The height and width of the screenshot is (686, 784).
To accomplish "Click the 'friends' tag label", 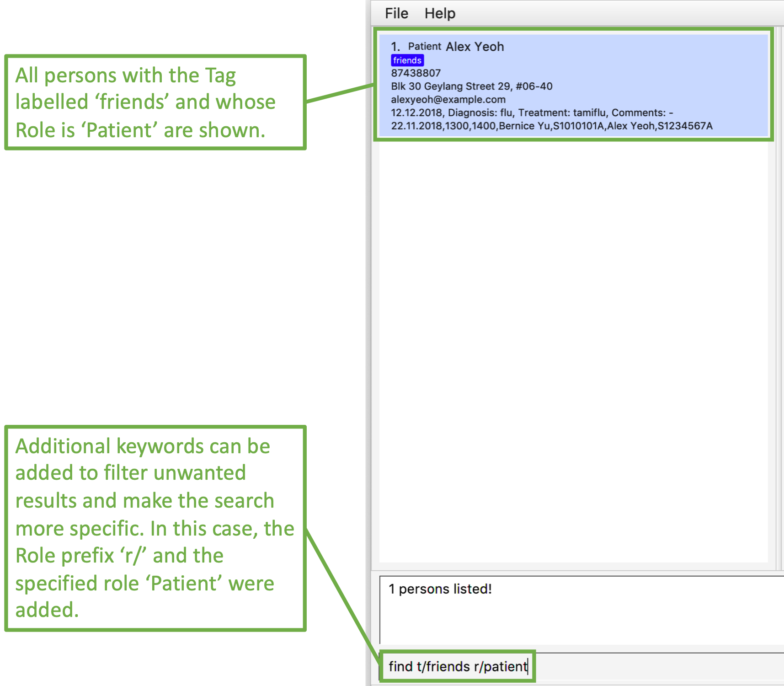I will 407,60.
